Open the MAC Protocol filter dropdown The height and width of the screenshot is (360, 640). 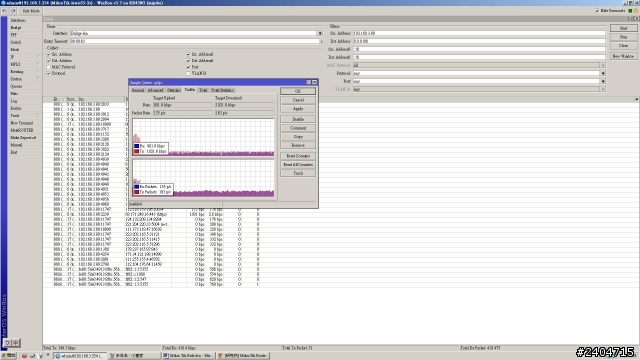pos(603,65)
